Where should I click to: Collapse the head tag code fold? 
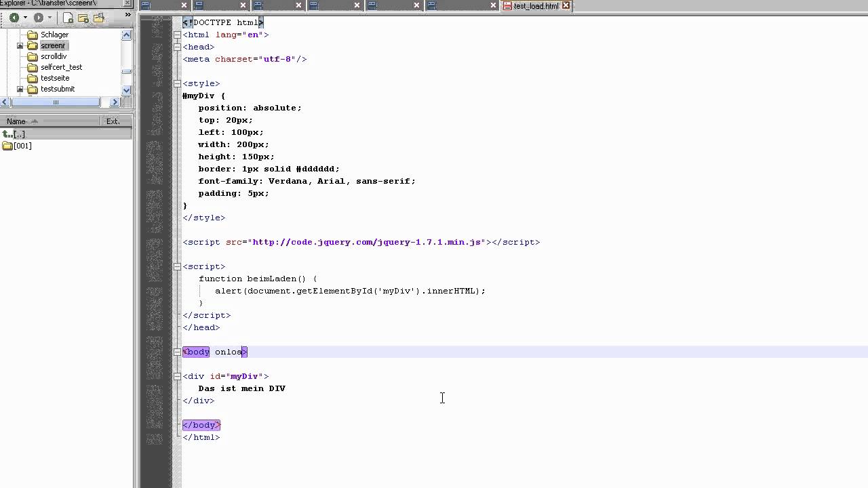177,47
